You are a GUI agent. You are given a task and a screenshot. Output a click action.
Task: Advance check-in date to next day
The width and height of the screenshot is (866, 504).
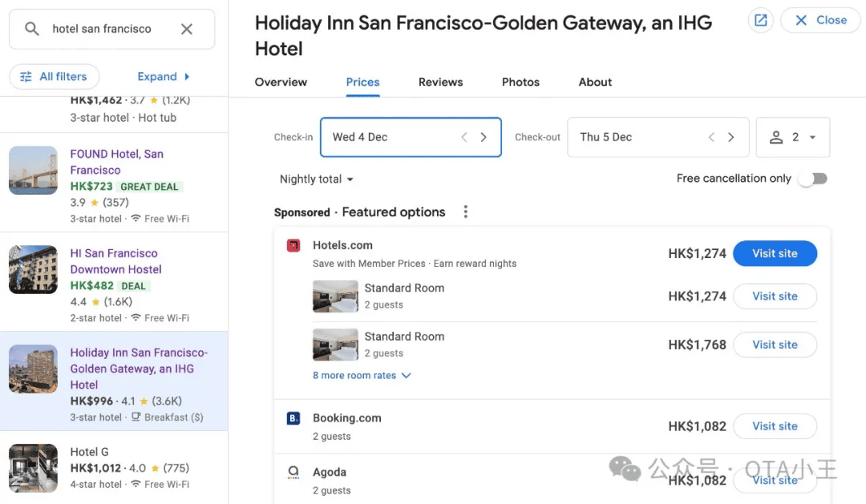(x=484, y=137)
